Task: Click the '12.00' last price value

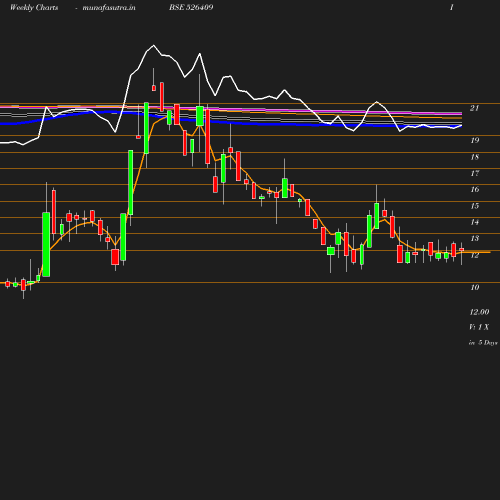Action: pyautogui.click(x=479, y=312)
